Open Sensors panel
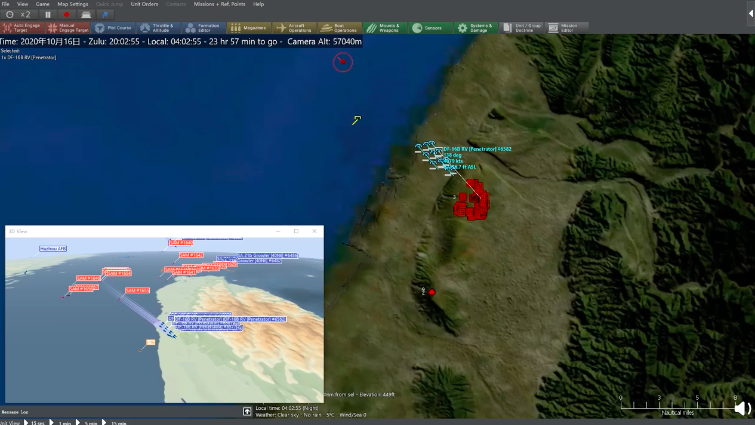Screen dimensions: 755x425 click(x=430, y=28)
